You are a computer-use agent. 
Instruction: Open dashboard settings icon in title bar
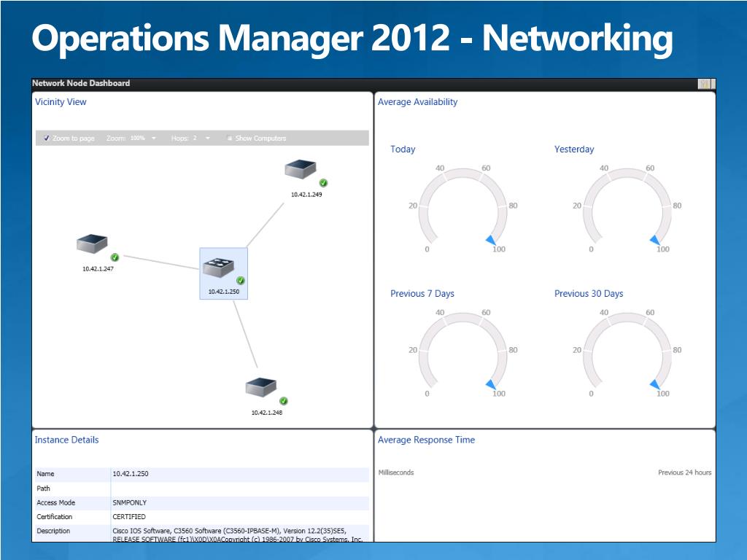click(705, 84)
